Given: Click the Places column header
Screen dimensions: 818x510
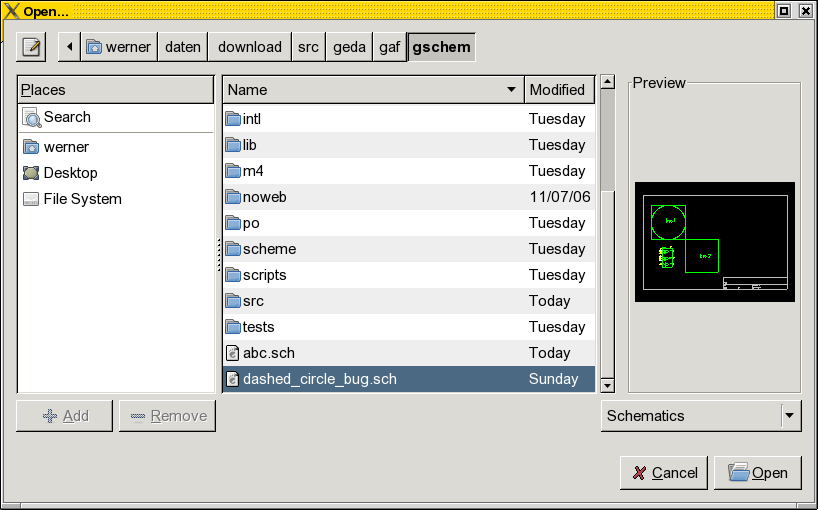Looking at the screenshot, I should [x=115, y=90].
